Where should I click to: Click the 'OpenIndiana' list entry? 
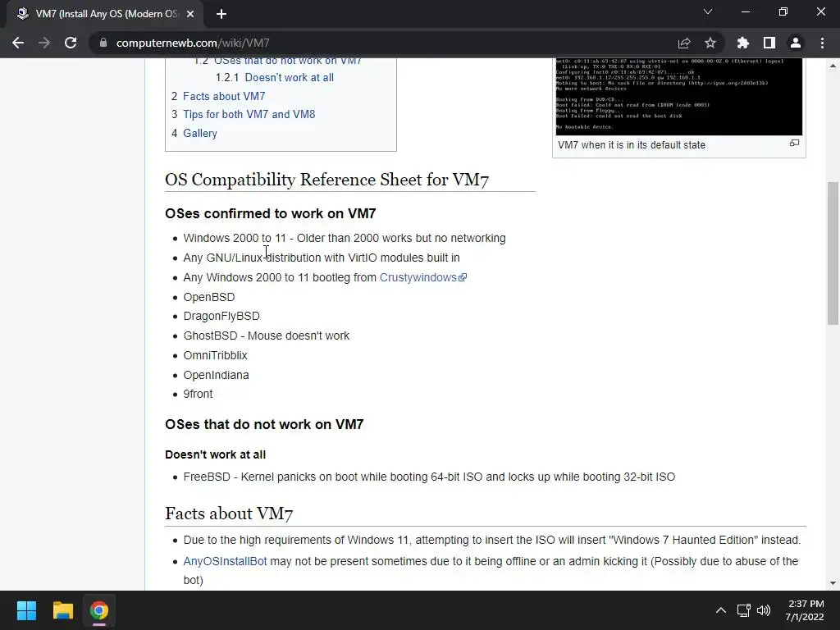216,375
